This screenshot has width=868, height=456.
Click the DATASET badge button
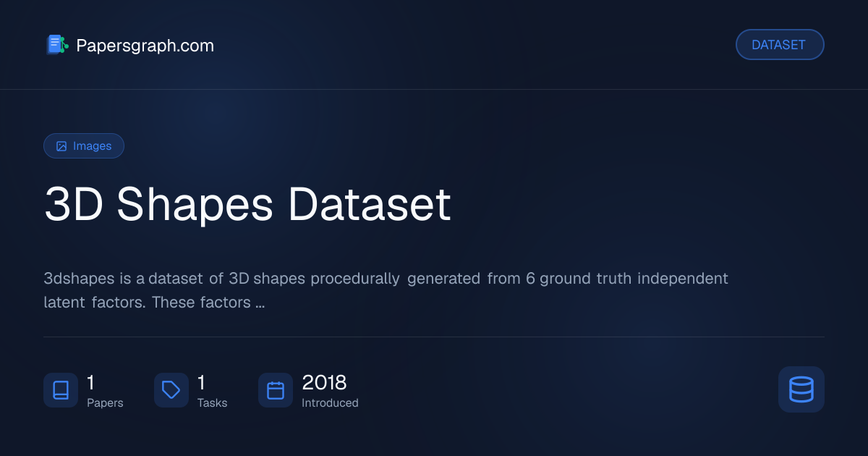coord(780,45)
